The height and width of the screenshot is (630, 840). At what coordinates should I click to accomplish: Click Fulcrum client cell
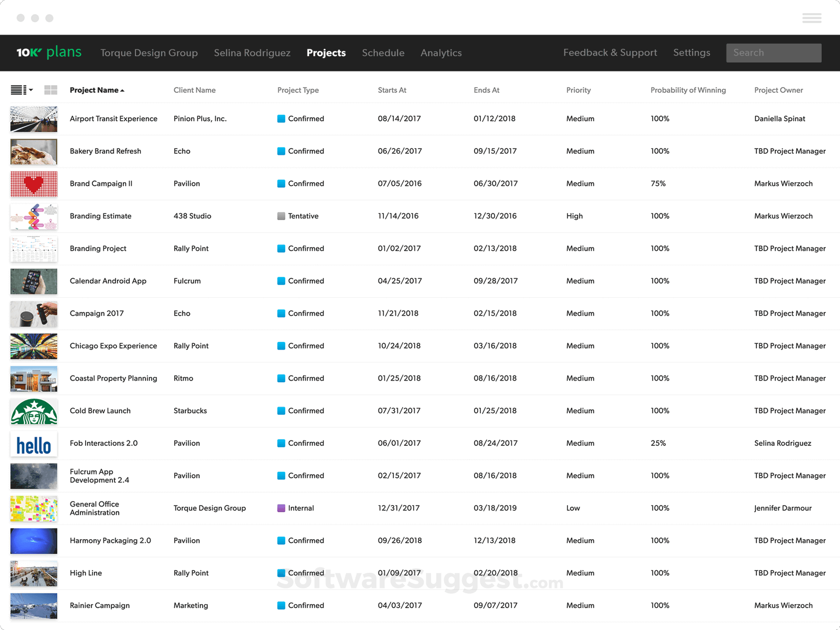coord(187,281)
